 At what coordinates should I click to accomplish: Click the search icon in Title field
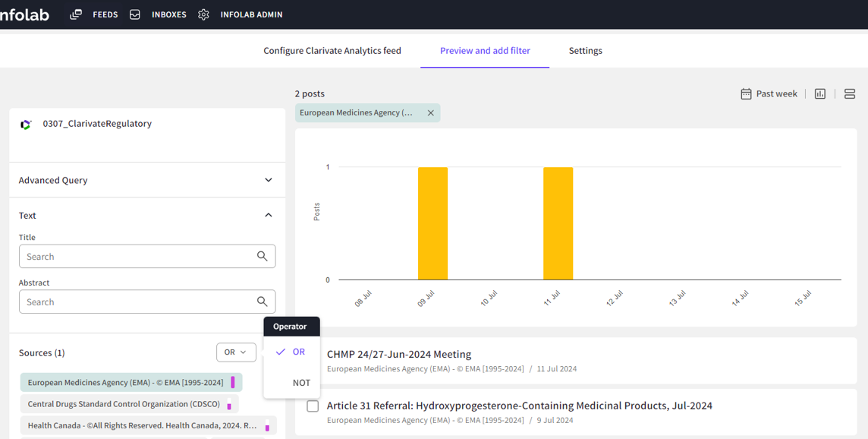pyautogui.click(x=262, y=257)
